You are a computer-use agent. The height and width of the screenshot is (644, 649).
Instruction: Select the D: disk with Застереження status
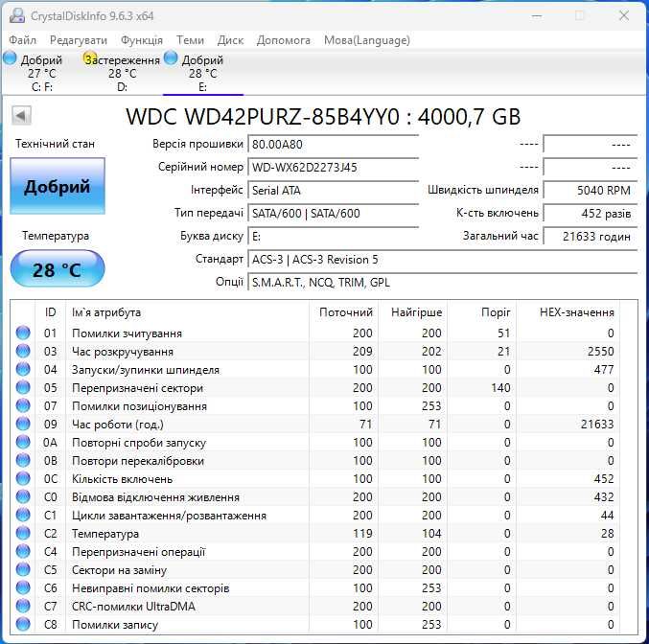pyautogui.click(x=122, y=73)
